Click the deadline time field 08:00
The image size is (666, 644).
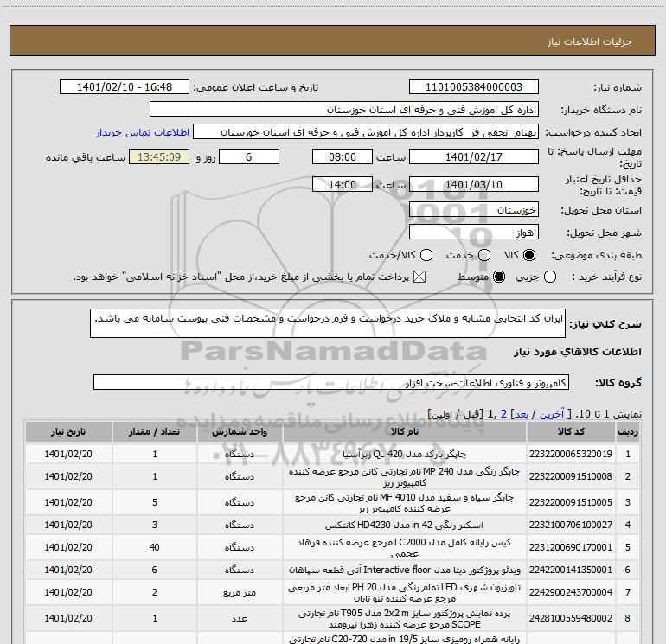(x=343, y=156)
